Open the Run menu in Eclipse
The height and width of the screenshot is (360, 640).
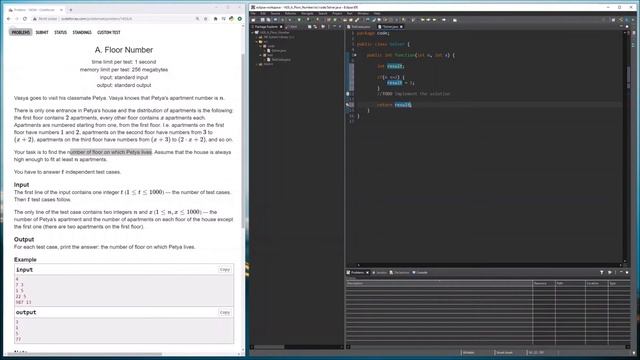pyautogui.click(x=349, y=13)
